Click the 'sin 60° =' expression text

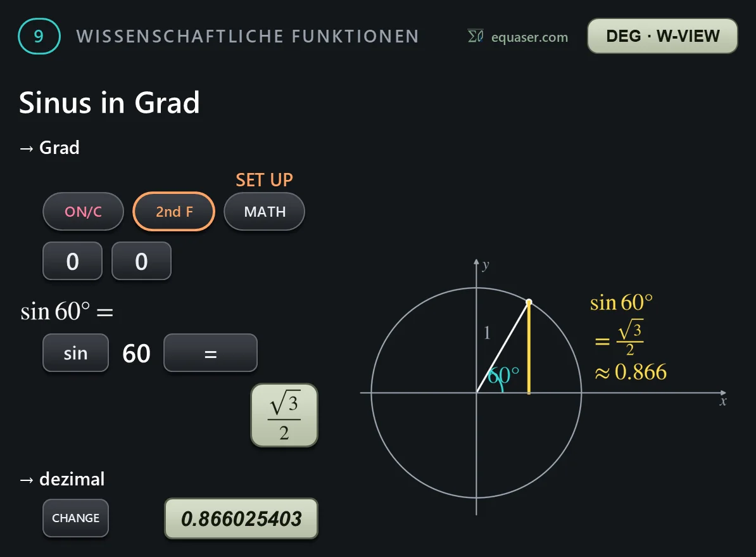(x=67, y=311)
